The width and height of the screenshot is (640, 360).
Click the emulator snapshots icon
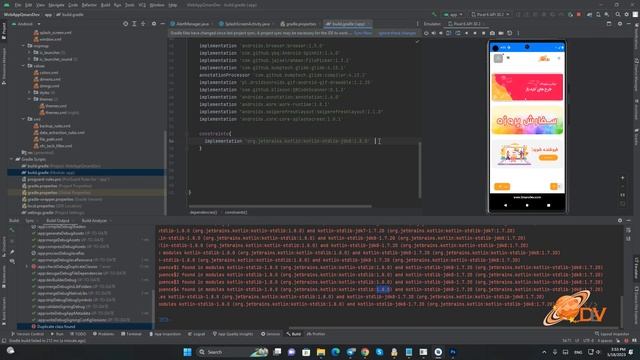(x=509, y=33)
